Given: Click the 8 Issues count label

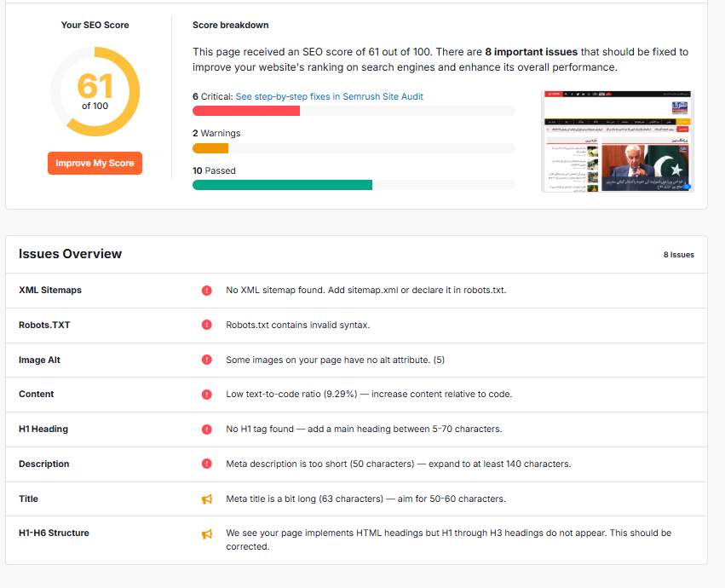Looking at the screenshot, I should click(678, 255).
